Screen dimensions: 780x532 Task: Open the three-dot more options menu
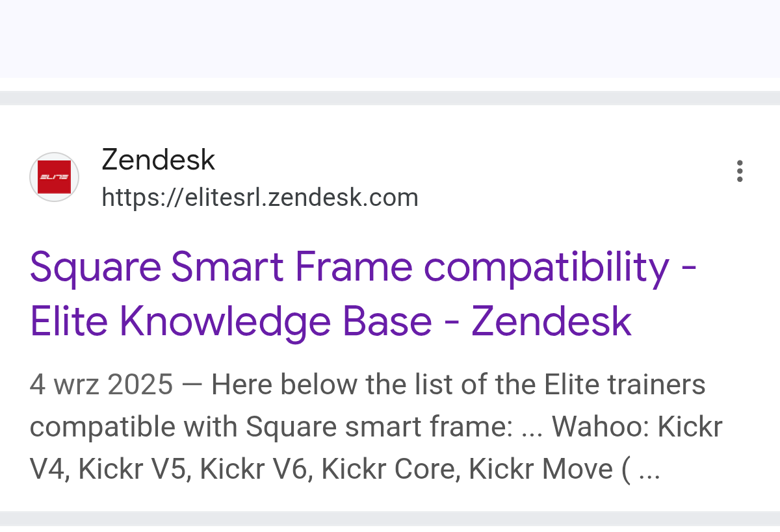tap(739, 171)
